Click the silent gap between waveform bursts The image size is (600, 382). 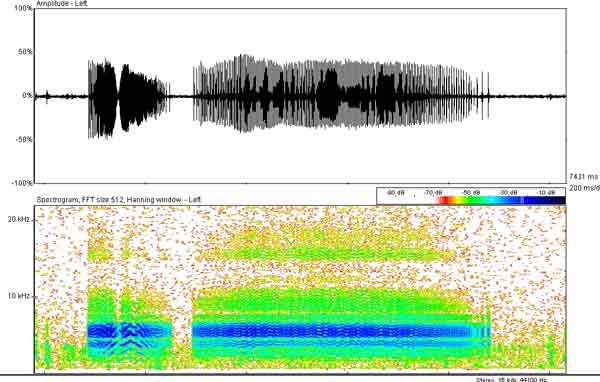pyautogui.click(x=182, y=96)
